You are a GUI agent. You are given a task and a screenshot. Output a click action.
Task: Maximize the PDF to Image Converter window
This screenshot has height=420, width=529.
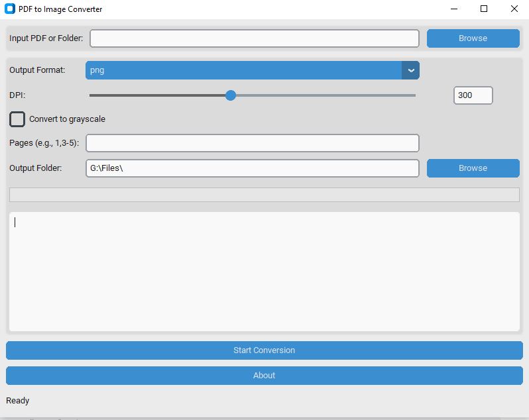pos(484,9)
